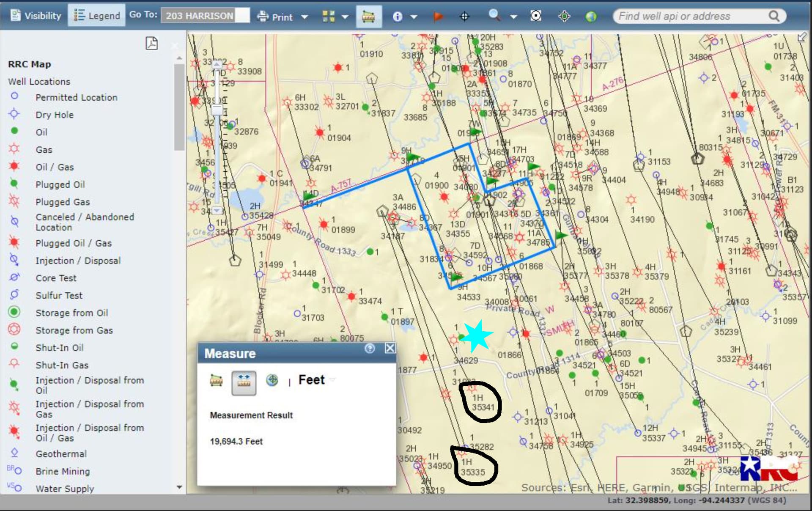Image resolution: width=812 pixels, height=511 pixels.
Task: Click the search magnifier in address box
Action: (x=774, y=16)
